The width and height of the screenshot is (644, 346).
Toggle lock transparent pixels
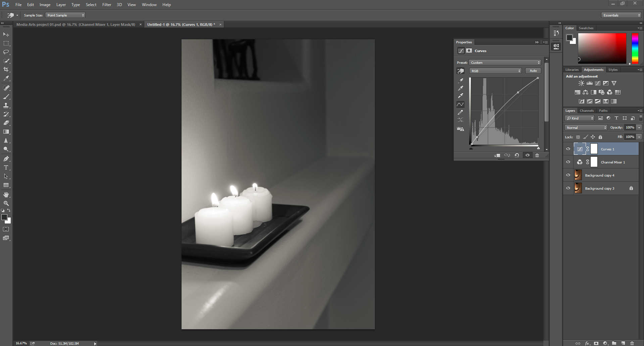click(578, 137)
